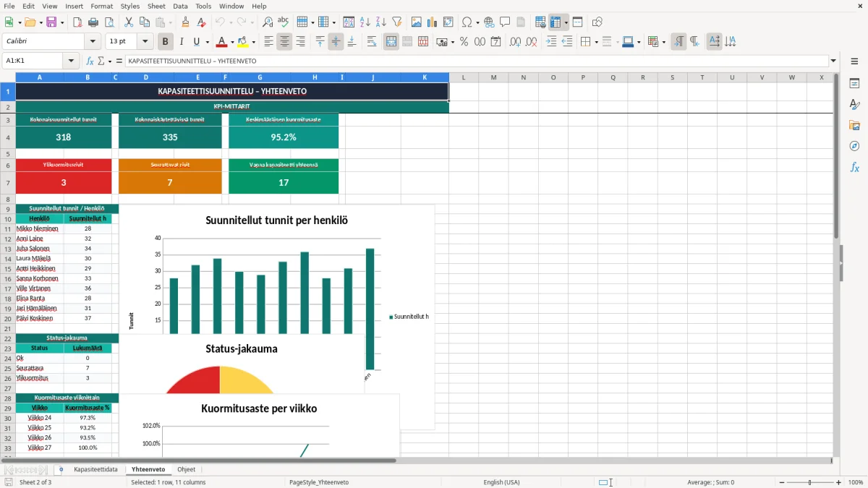The height and width of the screenshot is (488, 868).
Task: Click Clone Formatting paintbrush
Action: pyautogui.click(x=186, y=22)
